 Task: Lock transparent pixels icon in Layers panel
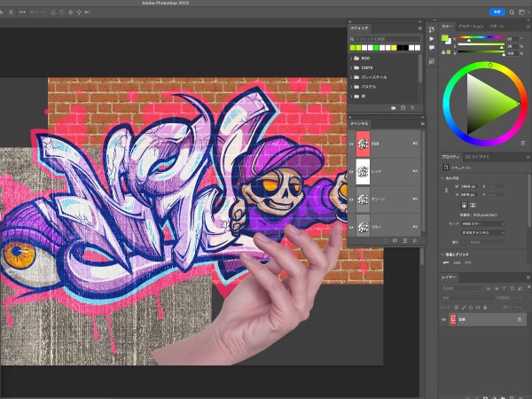pyautogui.click(x=457, y=307)
